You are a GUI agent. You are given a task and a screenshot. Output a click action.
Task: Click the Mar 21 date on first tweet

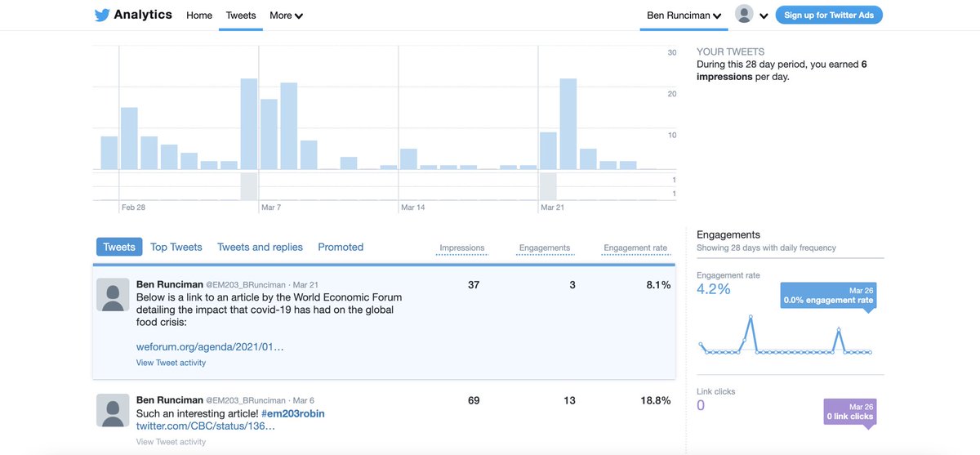click(x=305, y=285)
